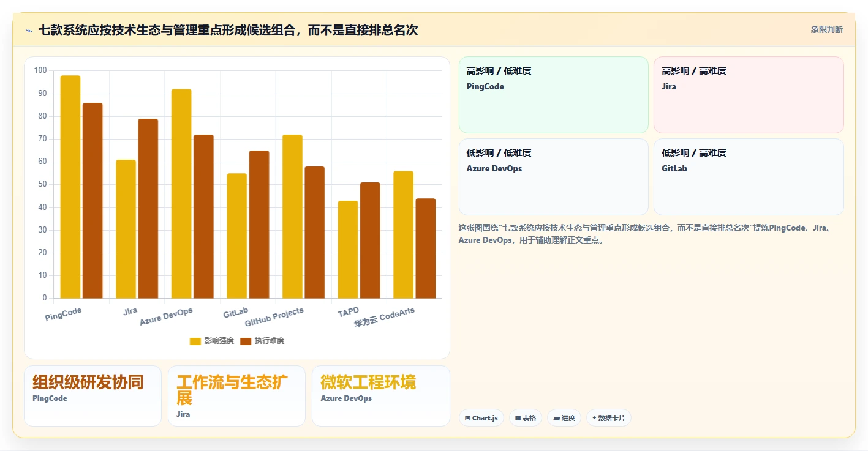Click the 这张图围绕 description paragraph
The height and width of the screenshot is (451, 868).
(x=645, y=234)
